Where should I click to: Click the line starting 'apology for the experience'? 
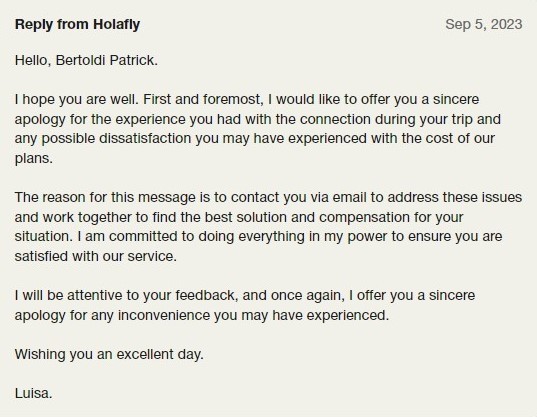[258, 119]
